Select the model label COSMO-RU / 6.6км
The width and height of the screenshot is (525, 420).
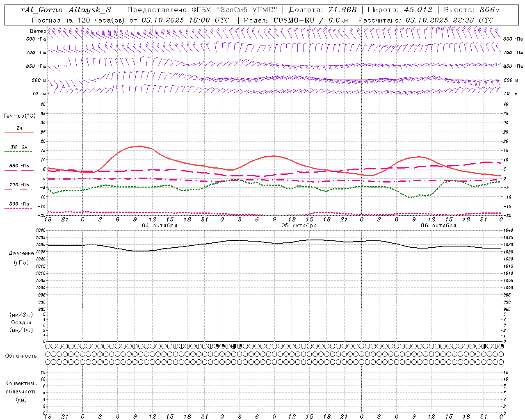click(x=310, y=20)
